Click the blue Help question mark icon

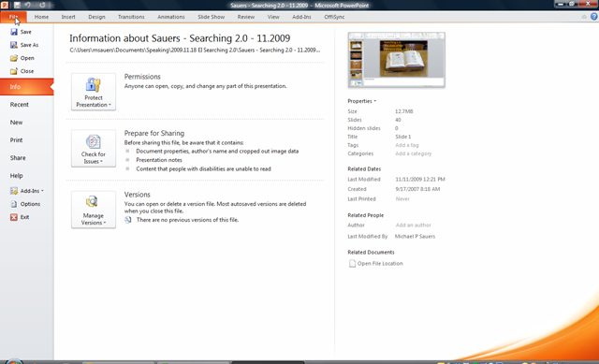[x=594, y=17]
